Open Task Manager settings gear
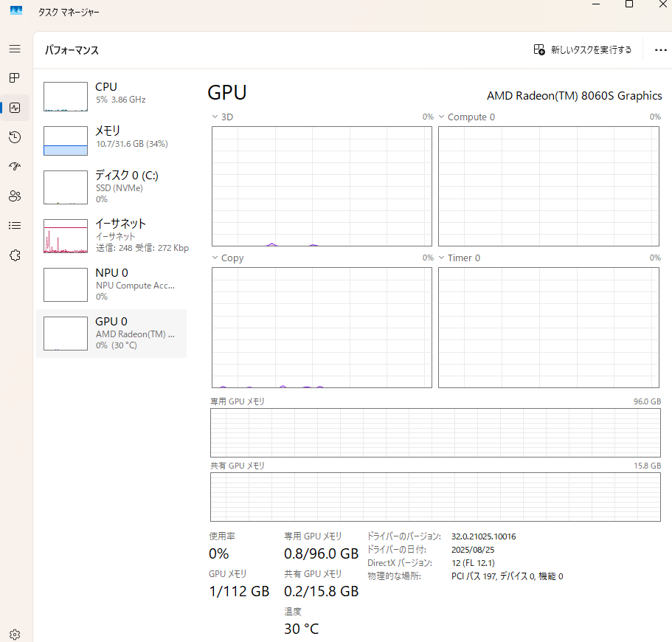 (x=15, y=635)
